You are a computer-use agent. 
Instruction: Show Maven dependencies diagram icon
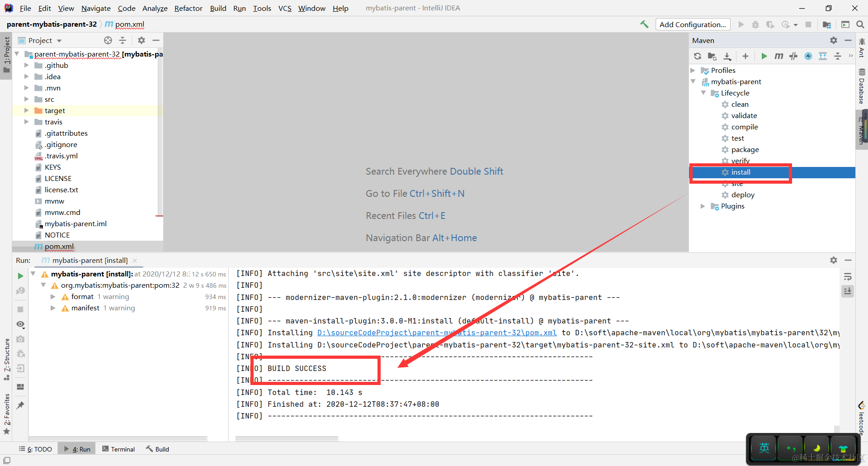click(823, 56)
